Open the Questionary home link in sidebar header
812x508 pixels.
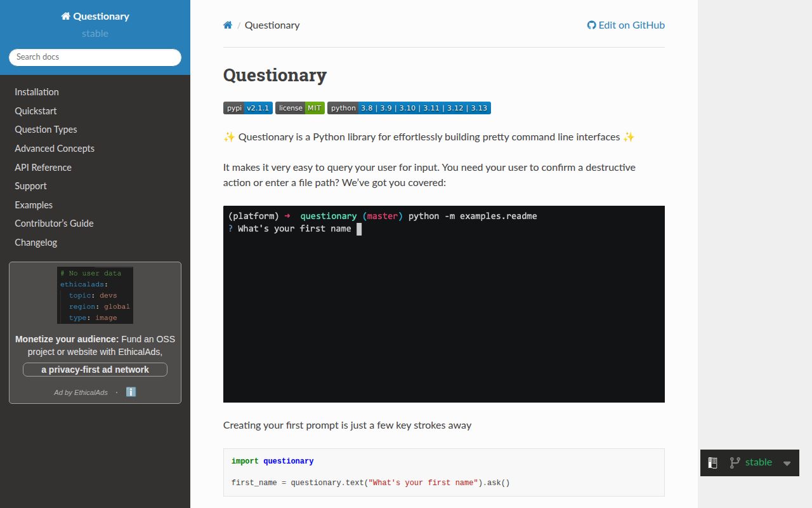[95, 17]
